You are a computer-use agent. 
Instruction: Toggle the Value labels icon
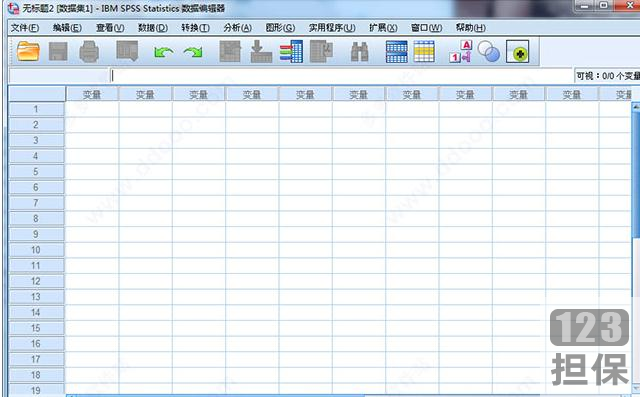coord(461,51)
